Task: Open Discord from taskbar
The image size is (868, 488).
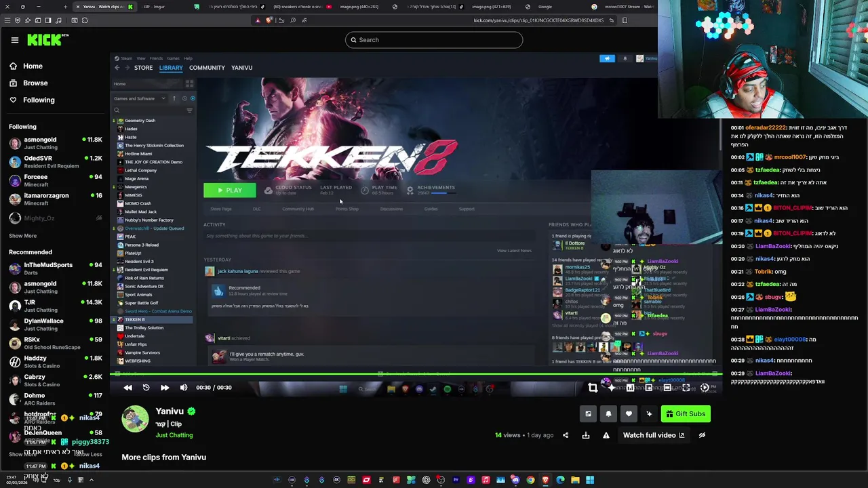Action: [x=515, y=480]
